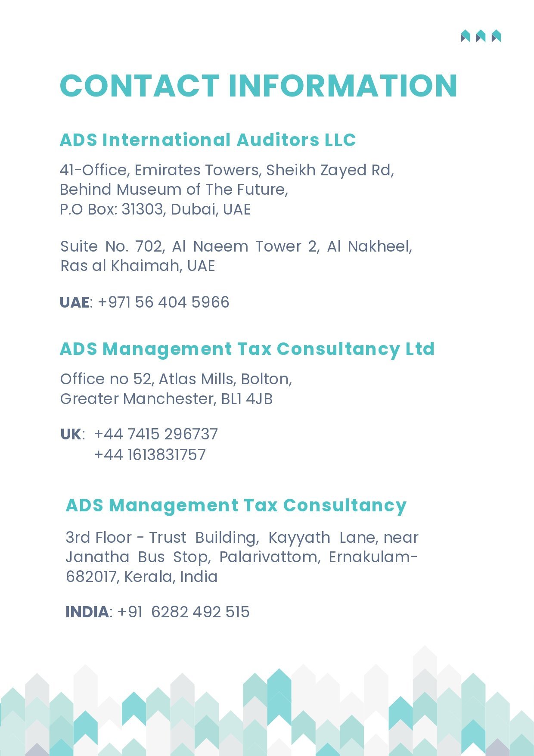
Task: Click the bold UAE label
Action: [75, 302]
